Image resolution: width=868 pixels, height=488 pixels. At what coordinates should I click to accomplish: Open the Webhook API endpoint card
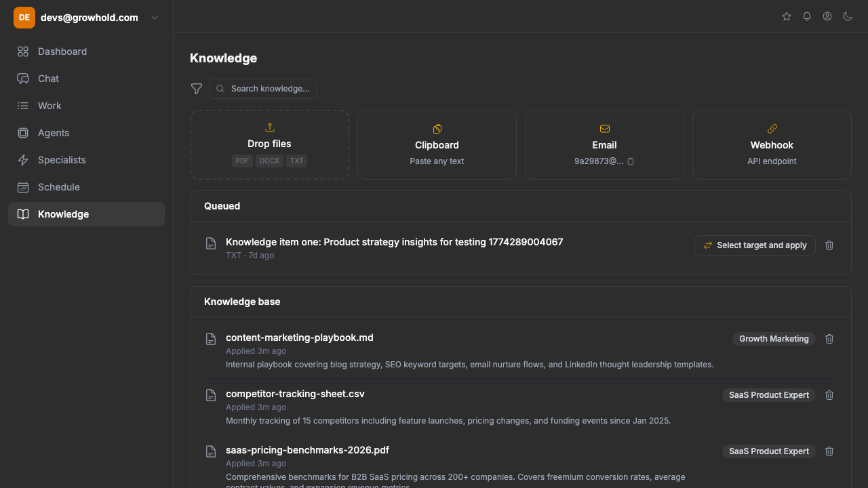pos(771,144)
